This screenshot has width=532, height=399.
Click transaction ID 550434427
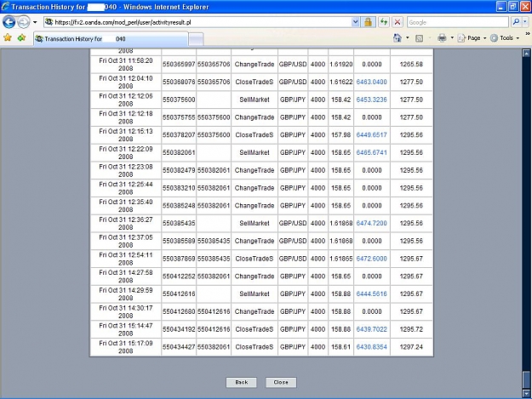tap(179, 347)
